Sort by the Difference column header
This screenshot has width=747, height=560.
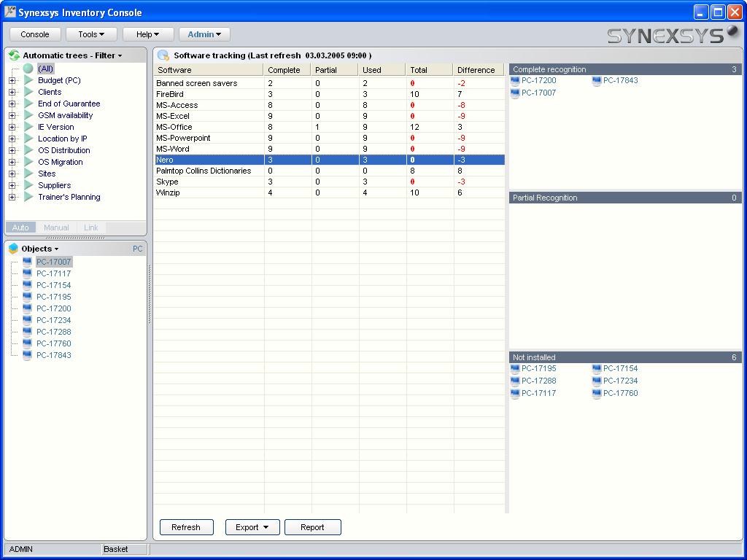(x=479, y=70)
